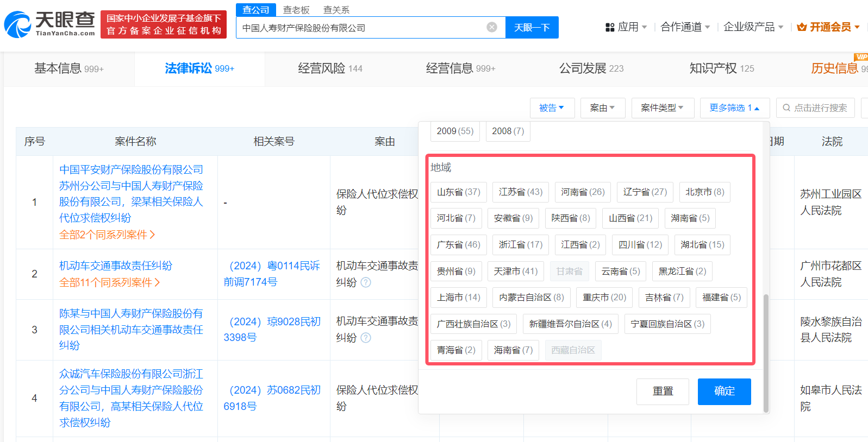The image size is (868, 442).
Task: Toggle the 海南省 (7) region filter
Action: click(x=513, y=350)
